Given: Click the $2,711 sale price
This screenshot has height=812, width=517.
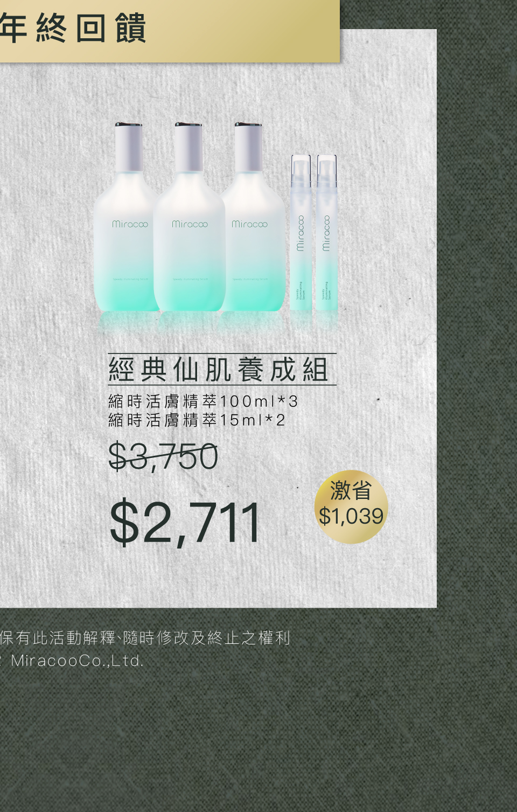Looking at the screenshot, I should click(x=185, y=522).
